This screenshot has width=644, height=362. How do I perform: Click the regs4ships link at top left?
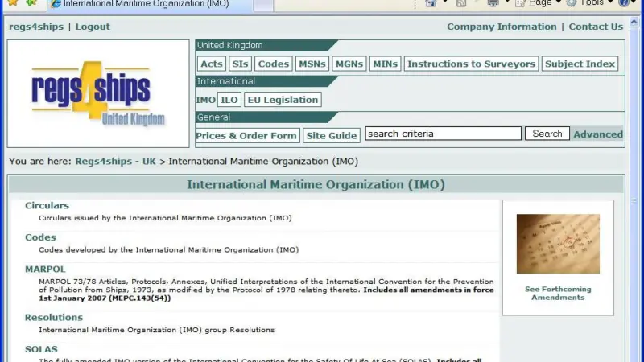36,27
